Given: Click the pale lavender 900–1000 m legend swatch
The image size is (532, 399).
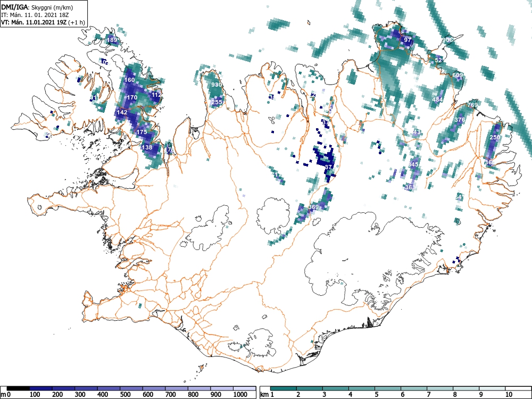Looking at the screenshot, I should [x=222, y=388].
